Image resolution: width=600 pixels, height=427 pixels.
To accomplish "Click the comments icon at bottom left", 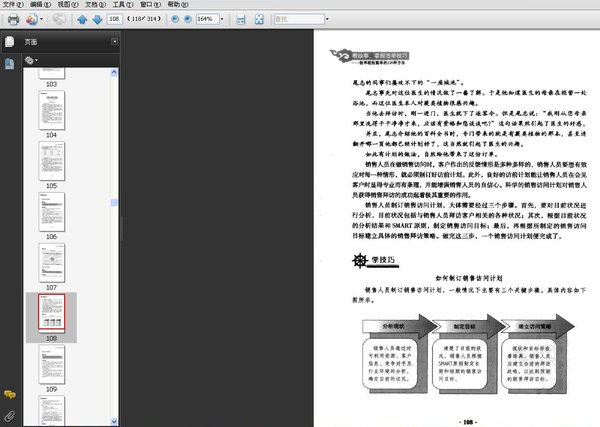I will point(10,394).
